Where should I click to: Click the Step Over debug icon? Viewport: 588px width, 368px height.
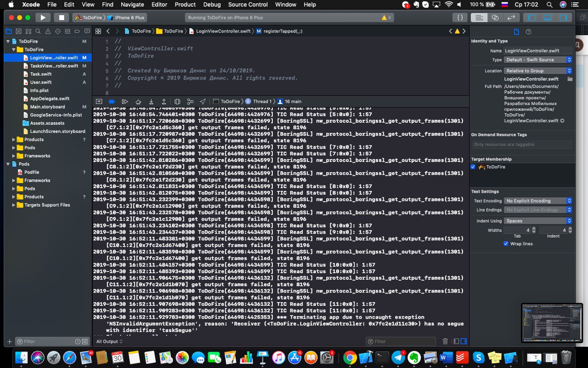pos(138,101)
